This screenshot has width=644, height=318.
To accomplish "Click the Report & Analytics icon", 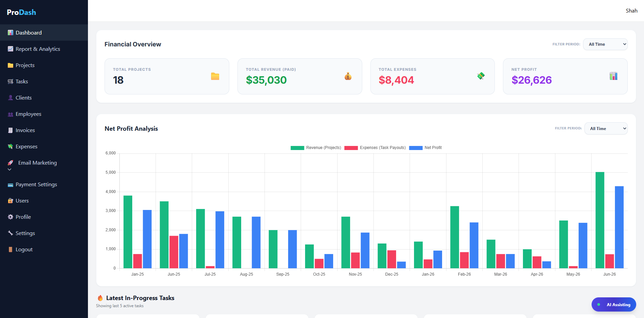I will tap(10, 49).
